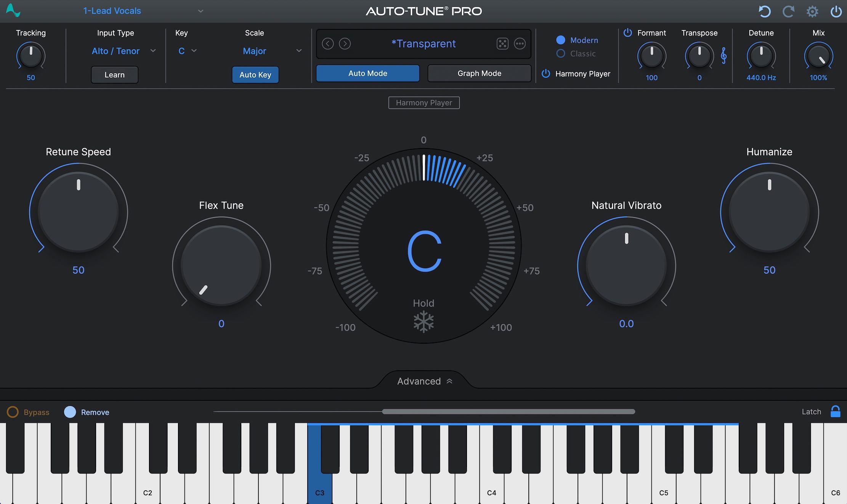Click the Mix value 100%
This screenshot has height=504, width=847.
(818, 78)
